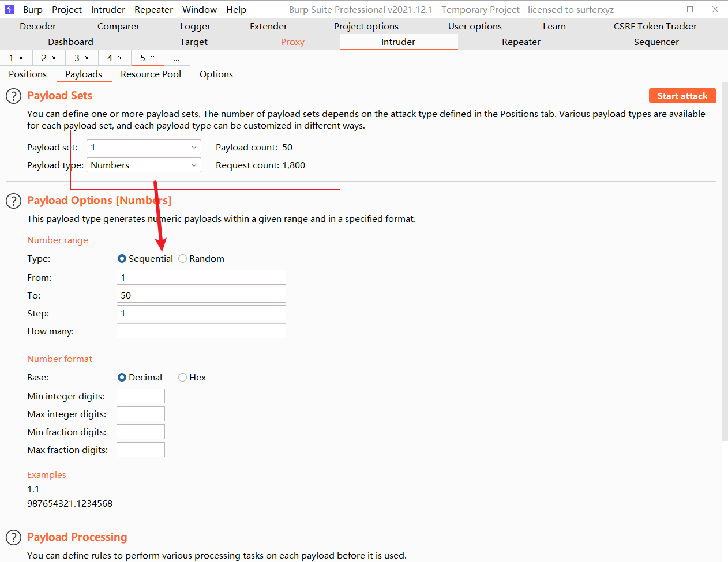Switch to the Target tab
This screenshot has width=728, height=562.
[194, 42]
